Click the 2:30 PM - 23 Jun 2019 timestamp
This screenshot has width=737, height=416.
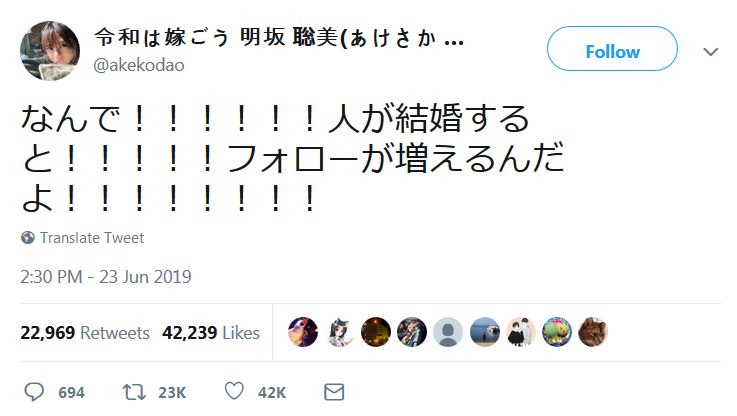click(105, 276)
